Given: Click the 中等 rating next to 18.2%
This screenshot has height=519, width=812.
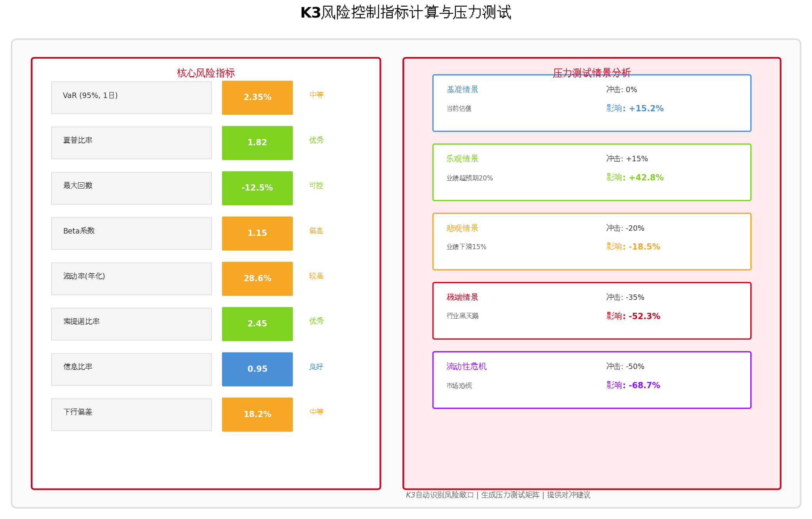Looking at the screenshot, I should (316, 412).
